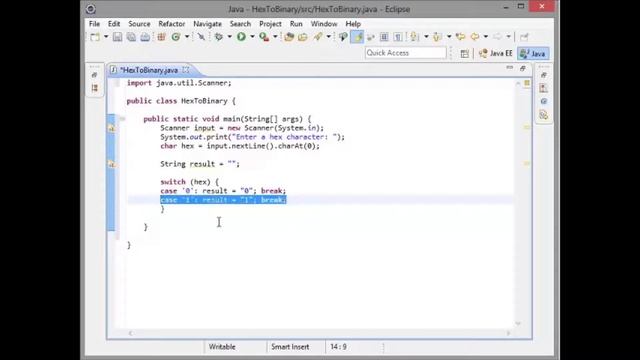This screenshot has height=360, width=640.
Task: Open the Debug dropdown arrow
Action: pyautogui.click(x=229, y=37)
